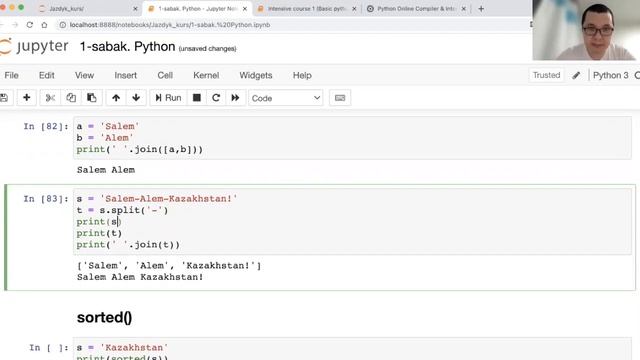
Task: Paste cells below icon
Action: [91, 98]
